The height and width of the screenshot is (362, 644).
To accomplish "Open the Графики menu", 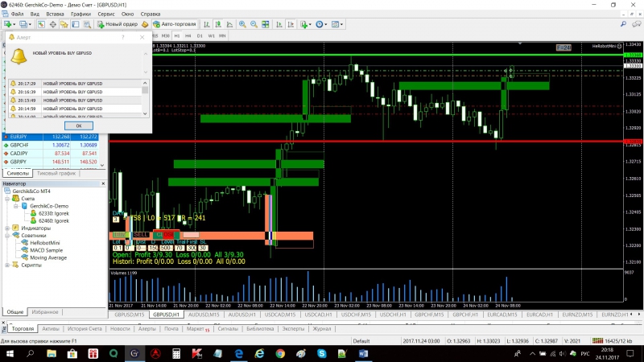I will coord(81,14).
